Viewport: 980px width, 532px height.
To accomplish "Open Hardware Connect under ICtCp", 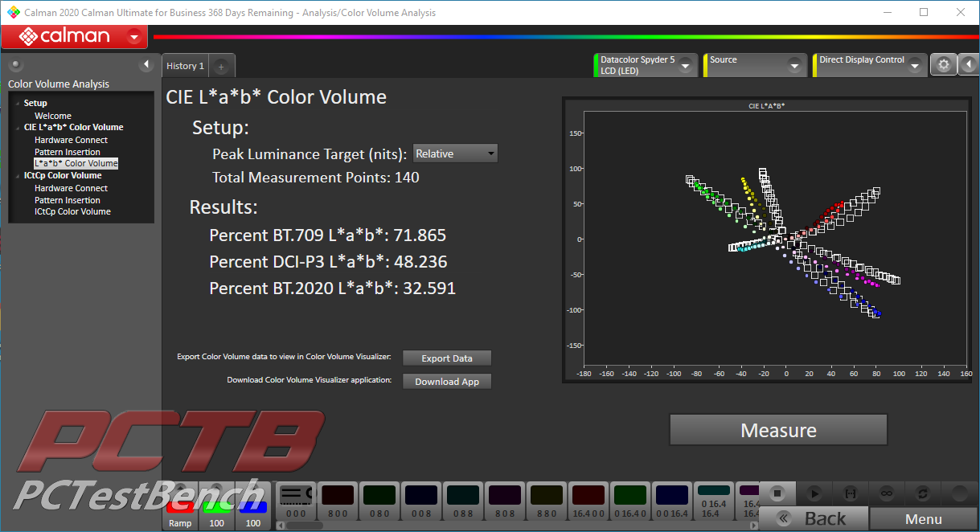I will [x=71, y=188].
